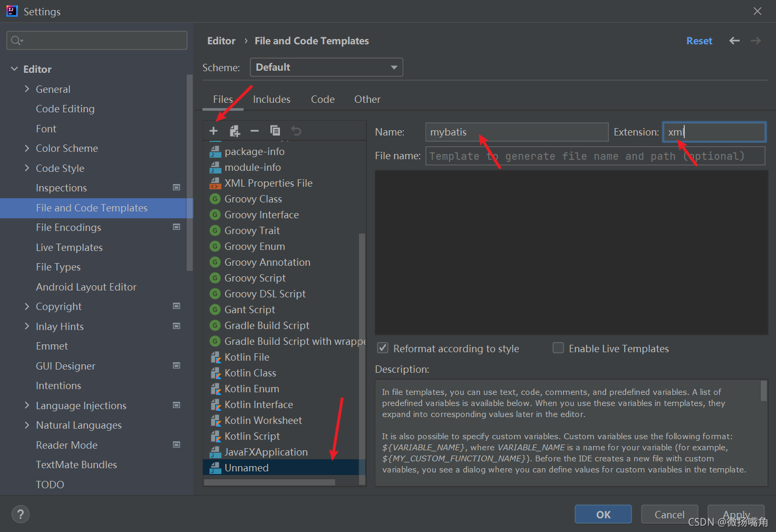The image size is (776, 532).
Task: Switch to the Code tab
Action: click(323, 99)
